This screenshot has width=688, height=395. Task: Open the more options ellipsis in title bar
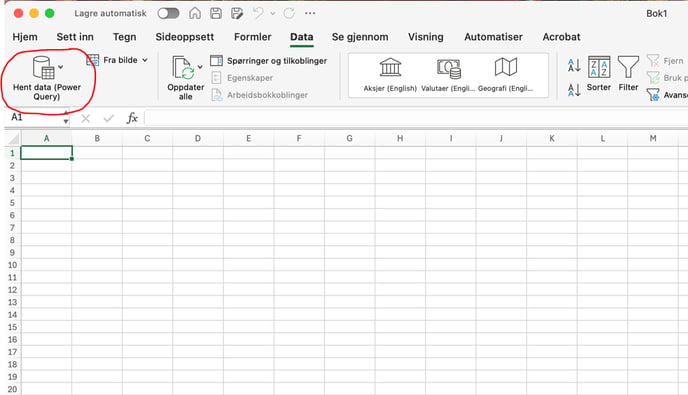[310, 13]
